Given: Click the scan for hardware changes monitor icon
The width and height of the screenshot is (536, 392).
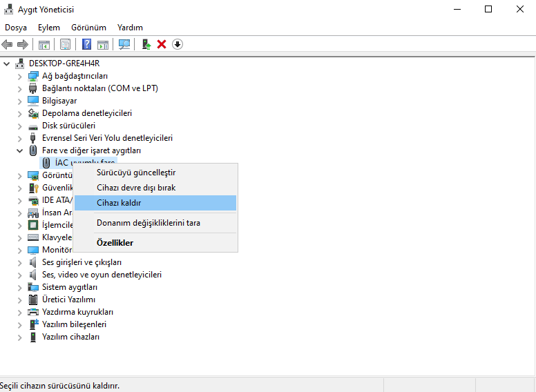Looking at the screenshot, I should pyautogui.click(x=124, y=44).
